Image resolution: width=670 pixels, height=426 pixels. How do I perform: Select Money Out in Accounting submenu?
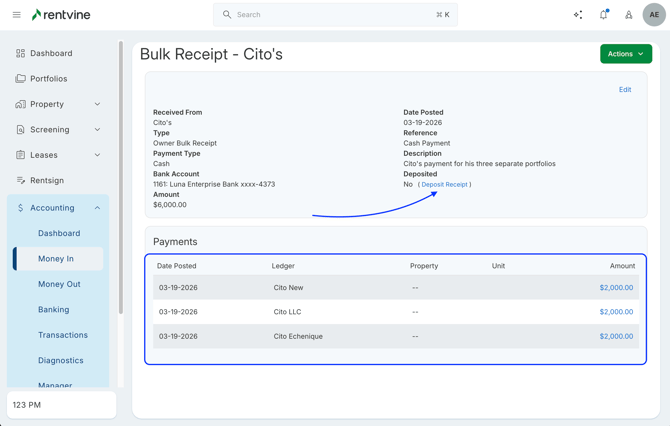[59, 284]
